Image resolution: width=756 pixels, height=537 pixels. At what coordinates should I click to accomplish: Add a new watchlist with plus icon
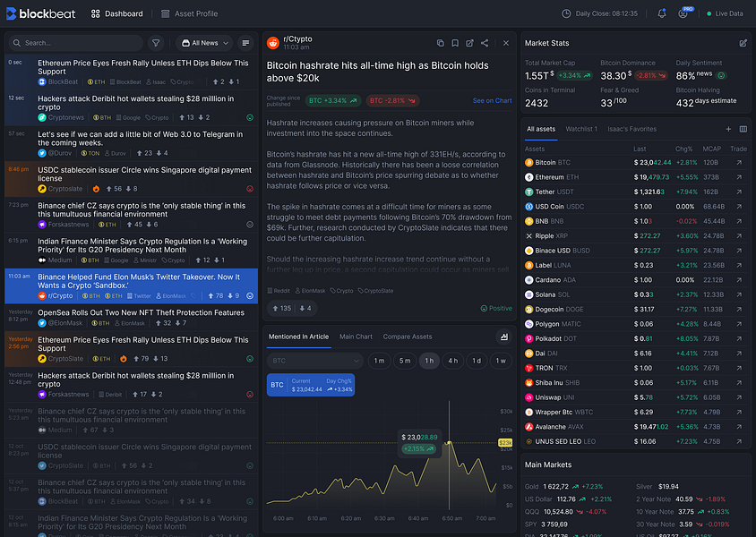coord(728,129)
